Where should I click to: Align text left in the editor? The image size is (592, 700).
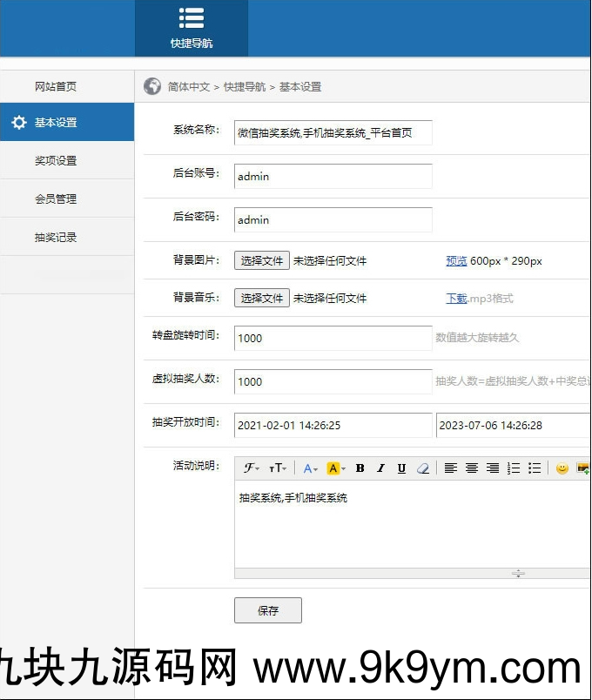[x=451, y=468]
